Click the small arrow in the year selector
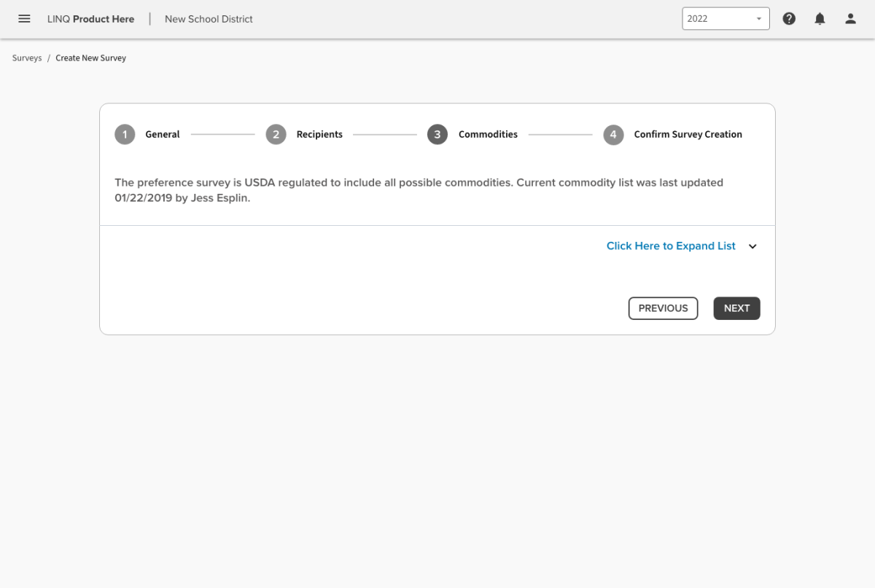This screenshot has width=875, height=588. click(x=758, y=19)
